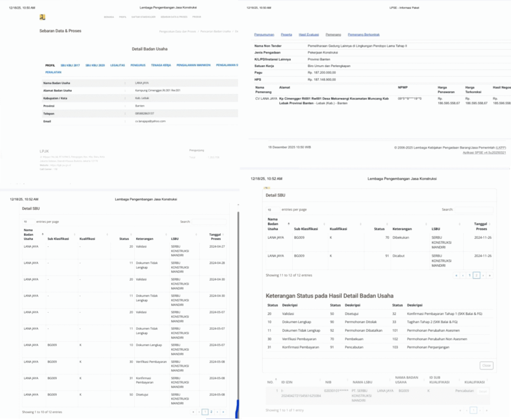
Task: Switch to the SBU KBLI 2020 tab
Action: 95,65
